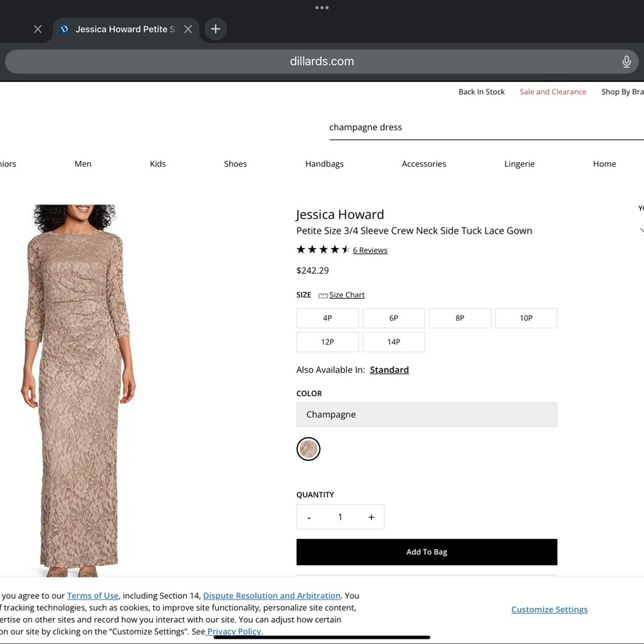Click the size chart ruler icon

[323, 296]
